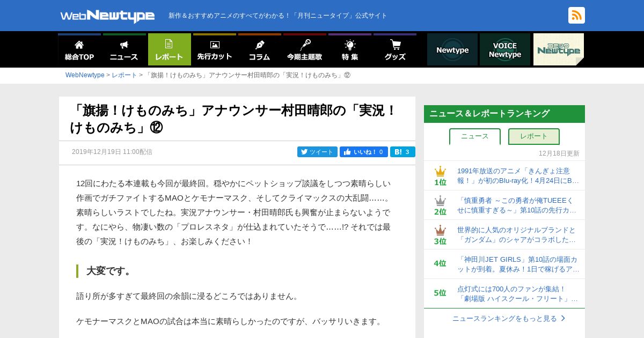Click the 大変です。 section heading
The width and height of the screenshot is (644, 338).
(x=109, y=271)
